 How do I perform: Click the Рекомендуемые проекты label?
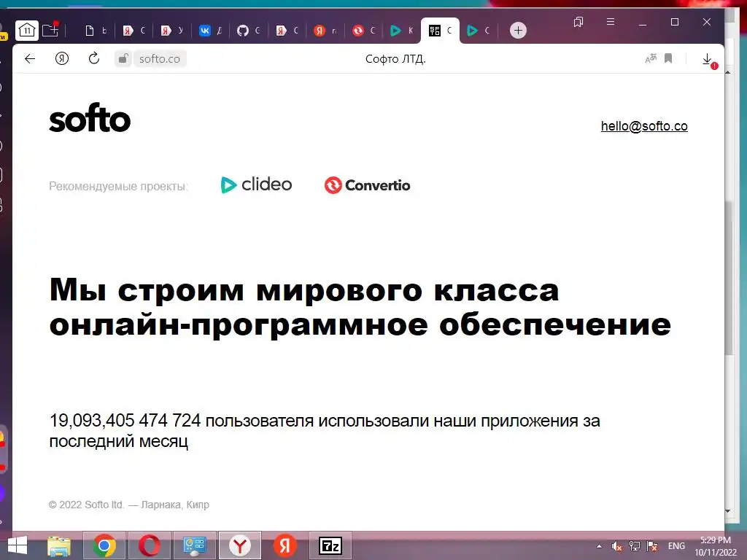[119, 186]
